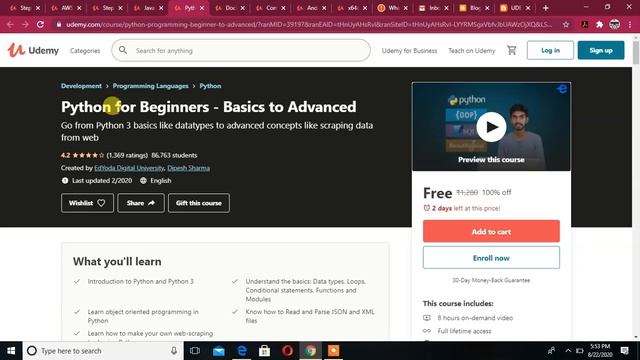The width and height of the screenshot is (640, 360).
Task: Open the extensions puzzle icon
Action: [x=599, y=24]
